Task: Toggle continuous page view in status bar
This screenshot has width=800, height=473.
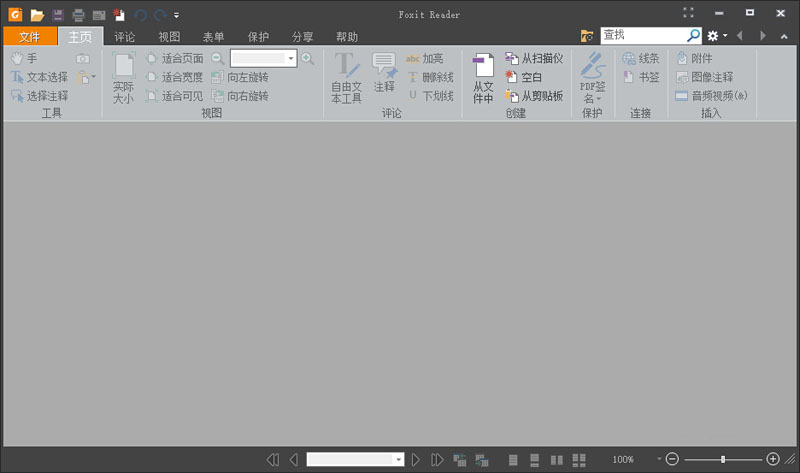Action: click(x=535, y=459)
